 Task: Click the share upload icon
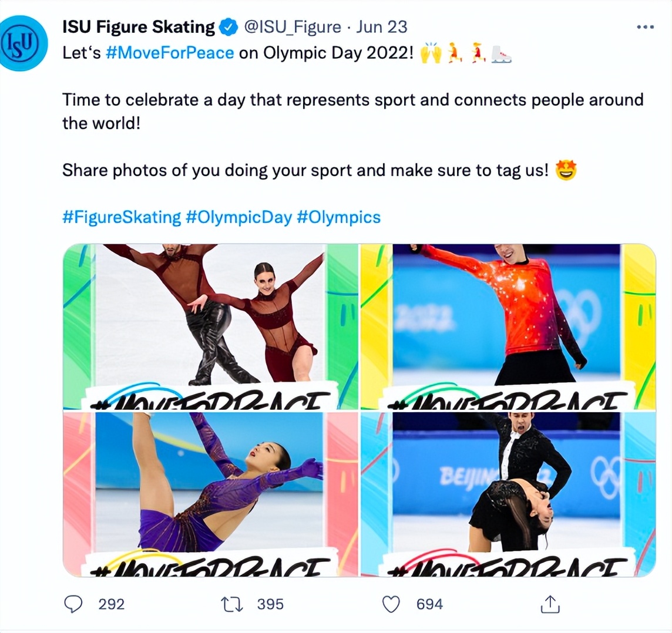click(550, 604)
